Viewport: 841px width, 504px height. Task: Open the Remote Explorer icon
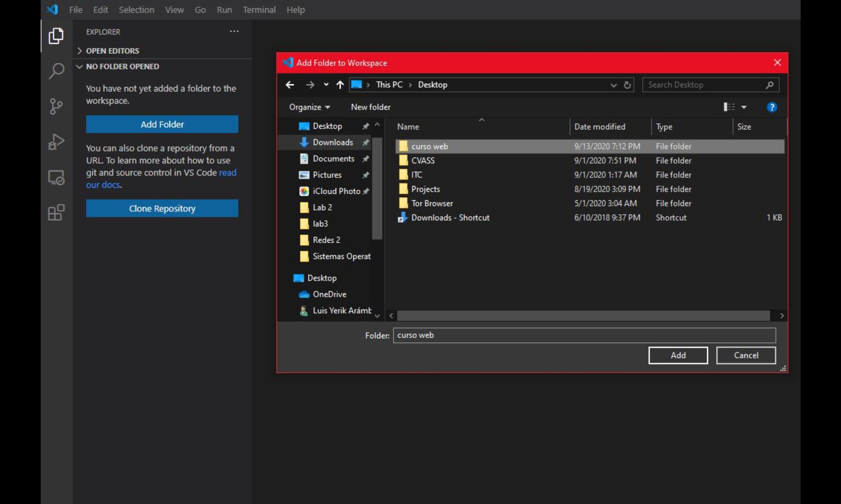(x=56, y=177)
